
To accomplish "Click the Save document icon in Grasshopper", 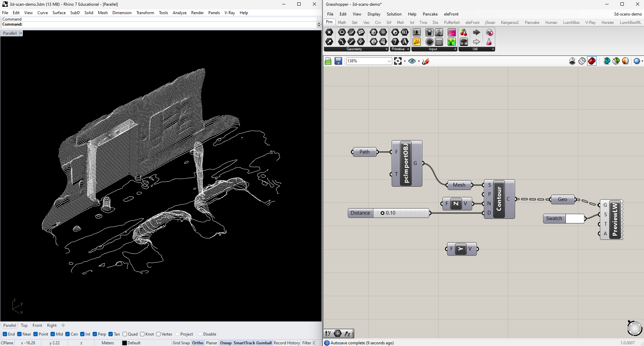I will click(x=338, y=61).
